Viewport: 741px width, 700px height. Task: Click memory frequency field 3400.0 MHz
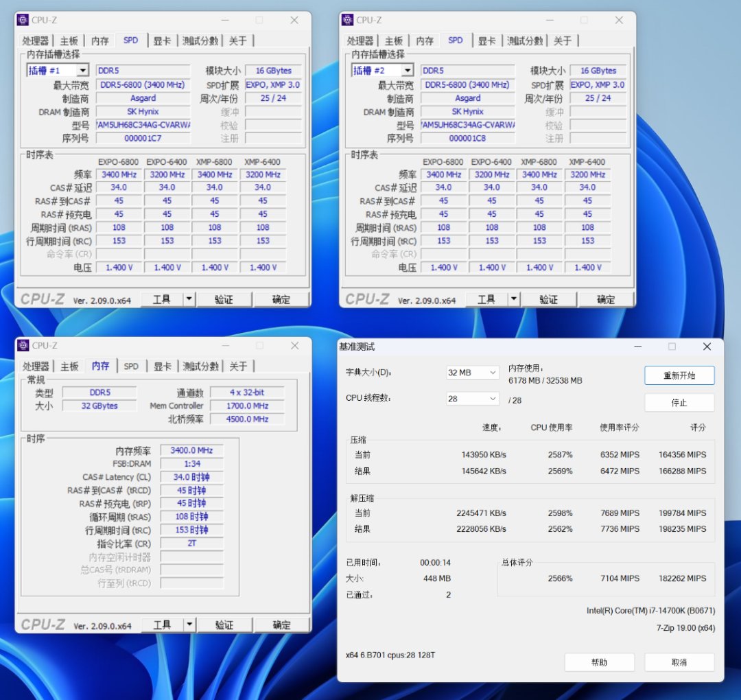click(x=191, y=450)
